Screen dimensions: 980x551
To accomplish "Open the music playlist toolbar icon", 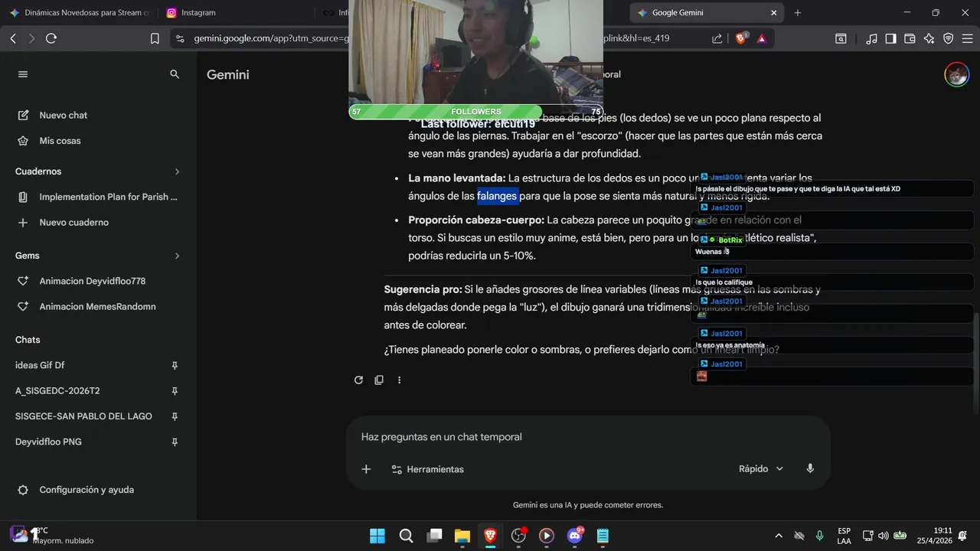I will pyautogui.click(x=871, y=38).
